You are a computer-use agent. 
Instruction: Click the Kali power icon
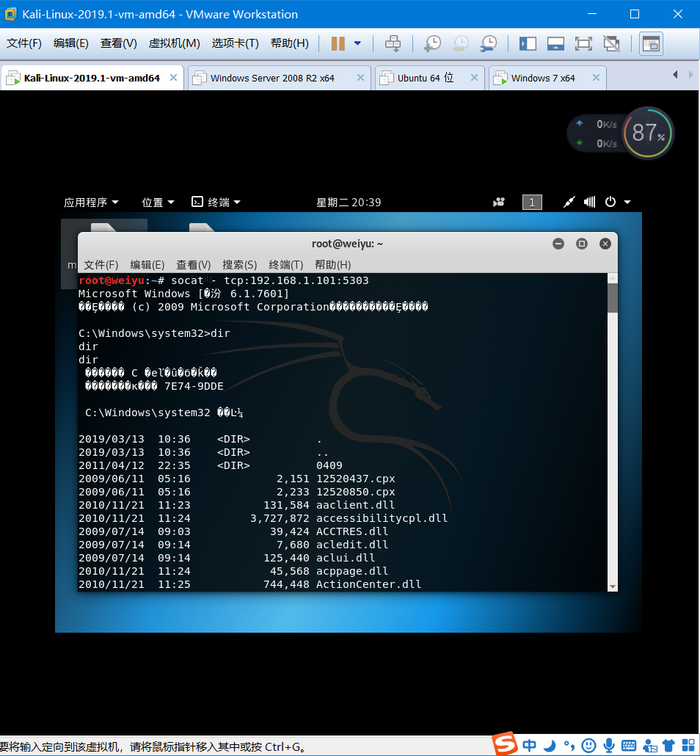(x=610, y=202)
